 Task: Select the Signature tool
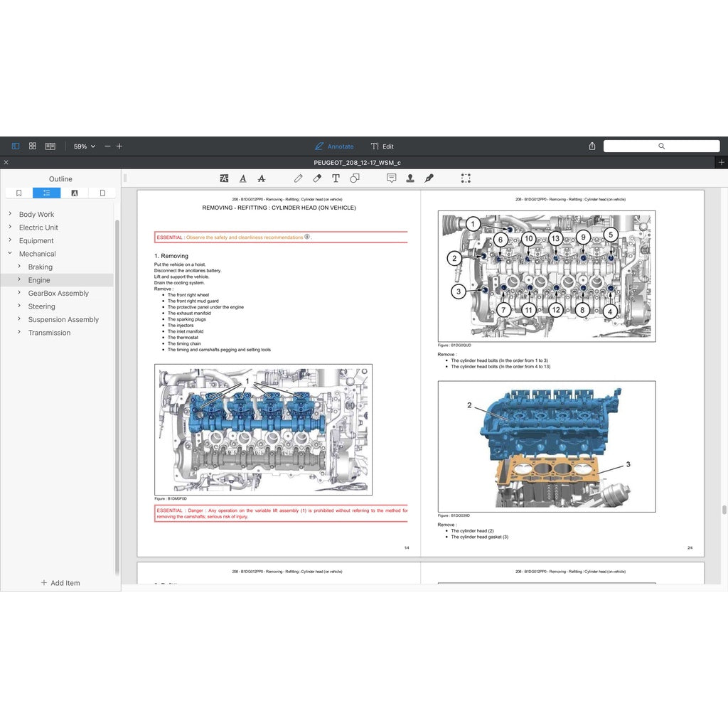(429, 178)
